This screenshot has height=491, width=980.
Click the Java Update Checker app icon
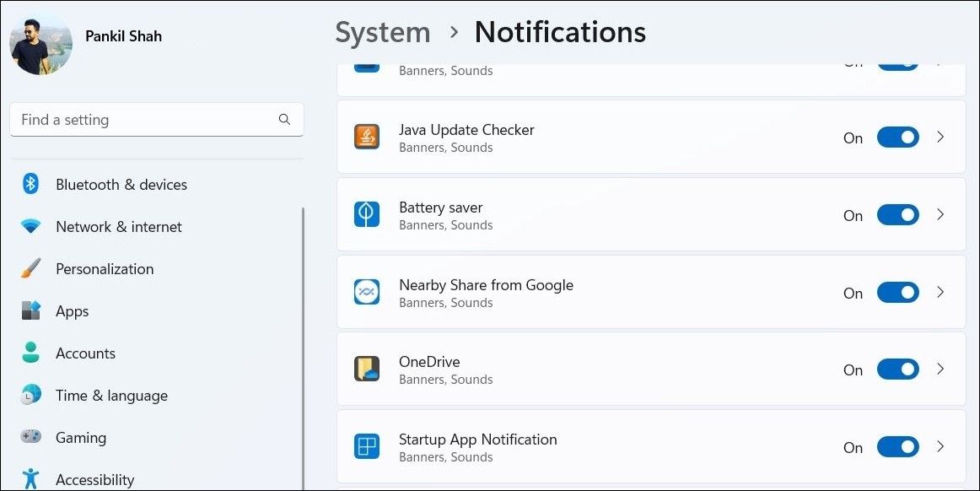pos(367,137)
